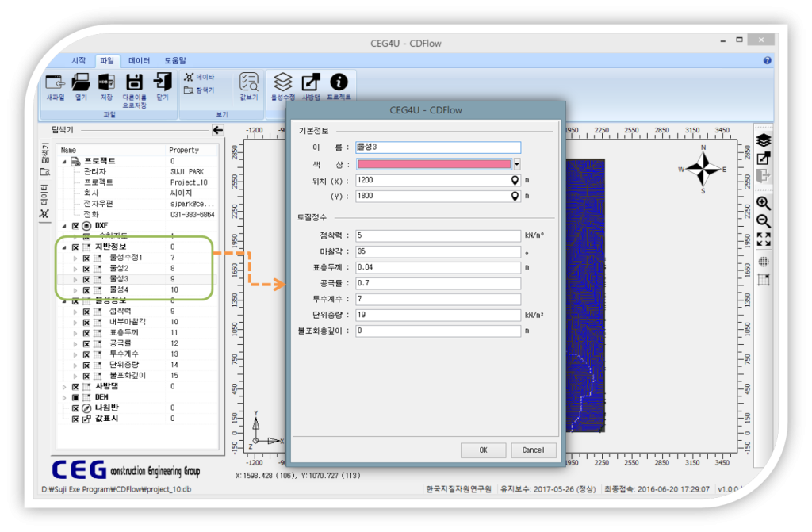Zoom in with the magnifier plus icon

764,203
